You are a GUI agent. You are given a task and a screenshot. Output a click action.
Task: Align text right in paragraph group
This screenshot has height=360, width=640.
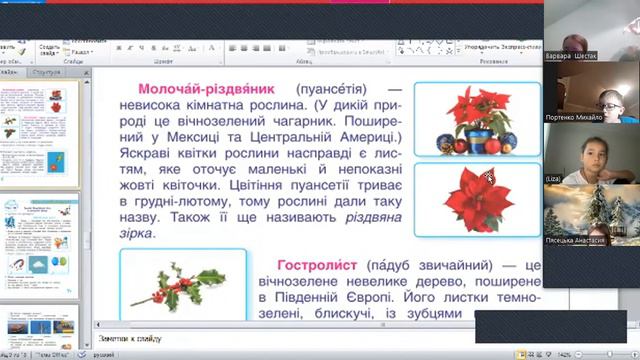pos(256,48)
